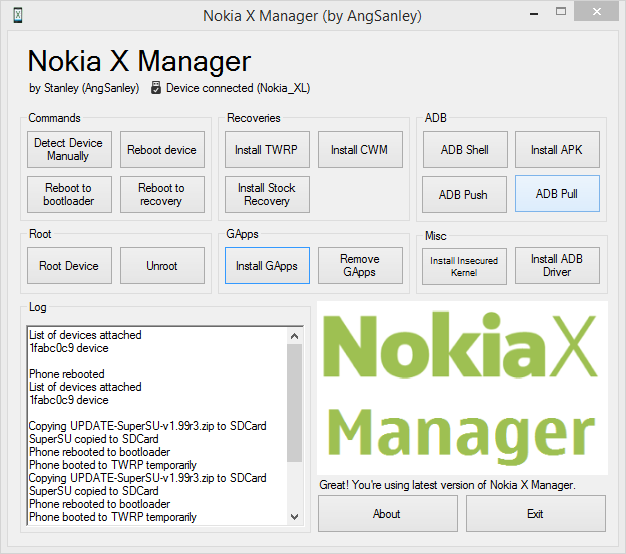Click the latest version status message
Screen dimensions: 626x554
coord(447,485)
